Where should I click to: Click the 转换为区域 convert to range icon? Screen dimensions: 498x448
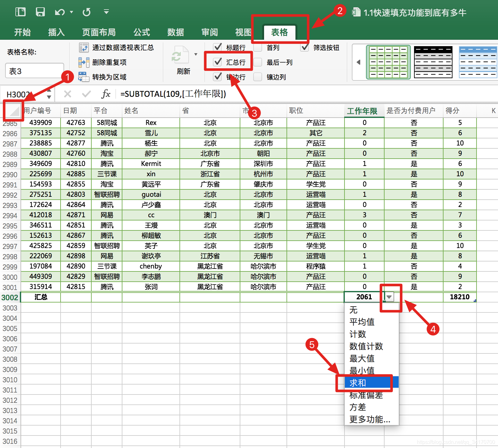click(x=84, y=77)
